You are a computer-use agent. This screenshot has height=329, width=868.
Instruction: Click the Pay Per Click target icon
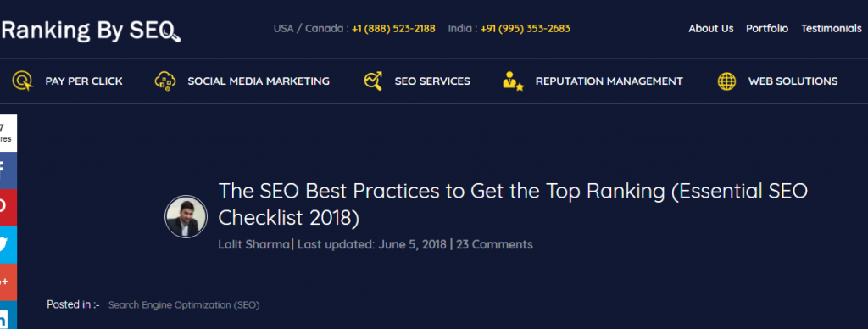pos(22,81)
